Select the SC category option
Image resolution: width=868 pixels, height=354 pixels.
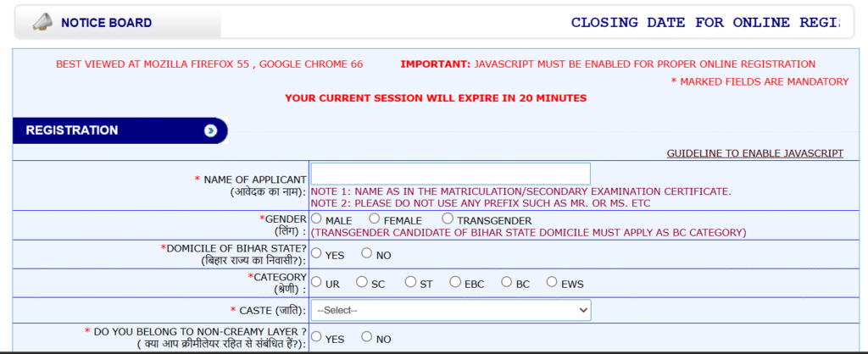362,283
